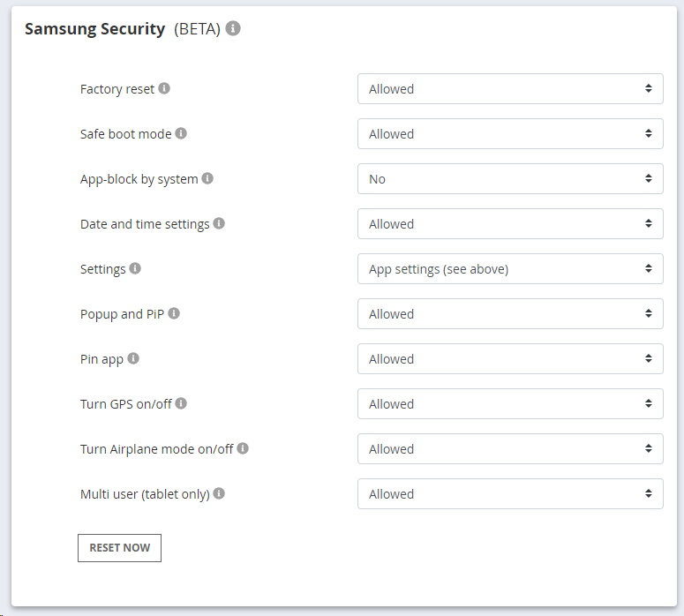The image size is (684, 616).
Task: Click the Pin app info icon
Action: click(133, 358)
